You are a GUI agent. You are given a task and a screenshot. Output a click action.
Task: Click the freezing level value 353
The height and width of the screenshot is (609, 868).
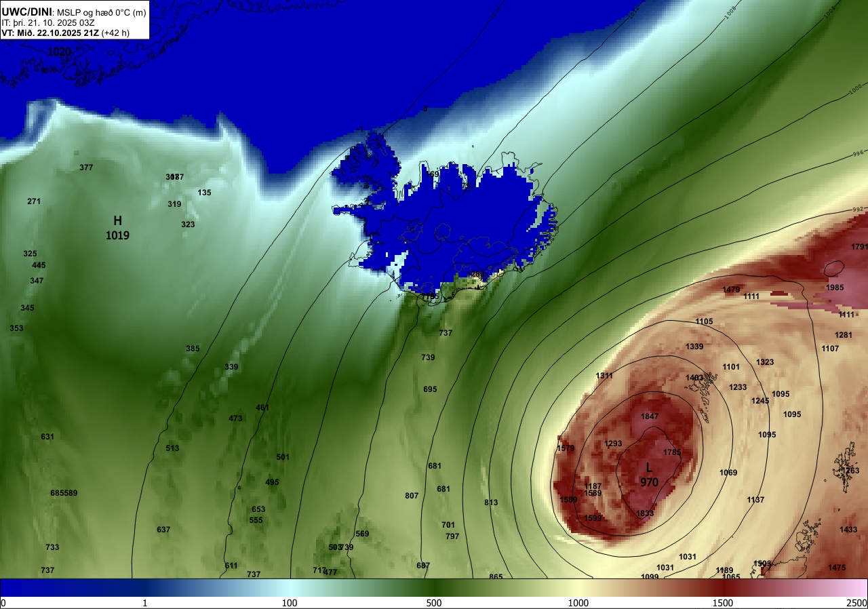pos(16,328)
